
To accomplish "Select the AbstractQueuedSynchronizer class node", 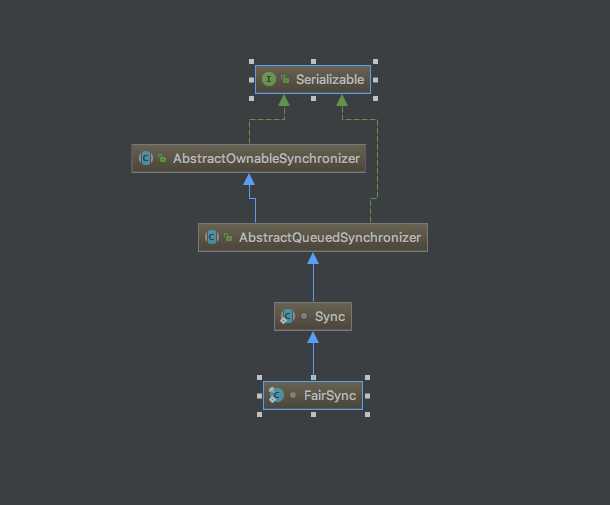I will [313, 237].
